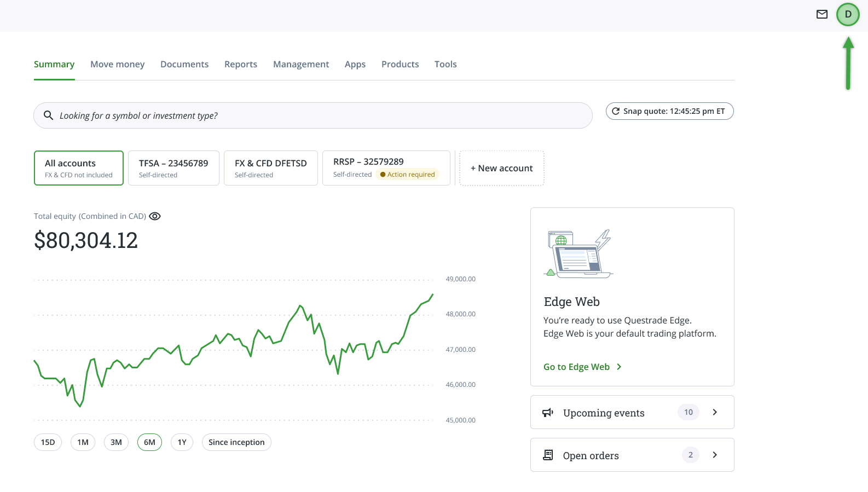Expand Upcoming events with its chevron
Screen dimensions: 868x492
pos(715,412)
